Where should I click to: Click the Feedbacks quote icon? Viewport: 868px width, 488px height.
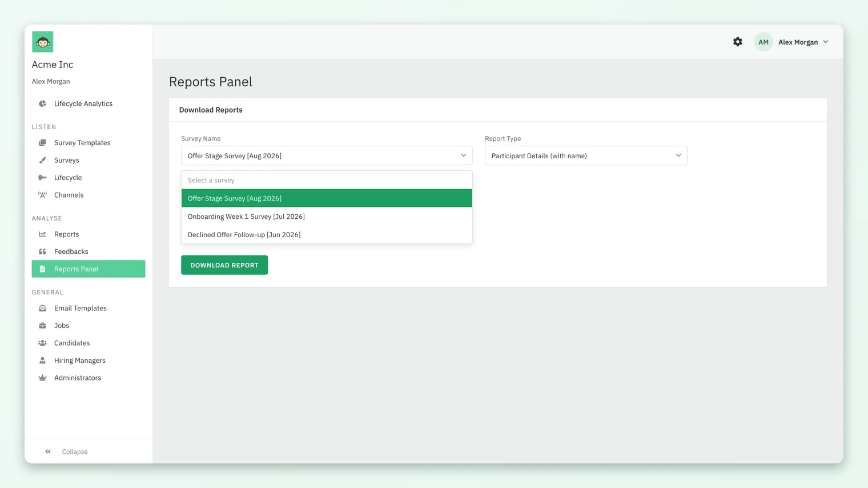click(42, 251)
